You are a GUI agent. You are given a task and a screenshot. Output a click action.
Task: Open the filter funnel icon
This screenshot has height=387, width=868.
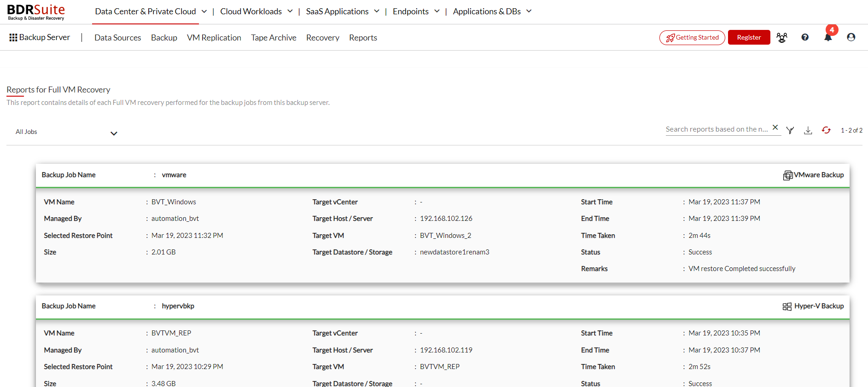[x=790, y=131]
